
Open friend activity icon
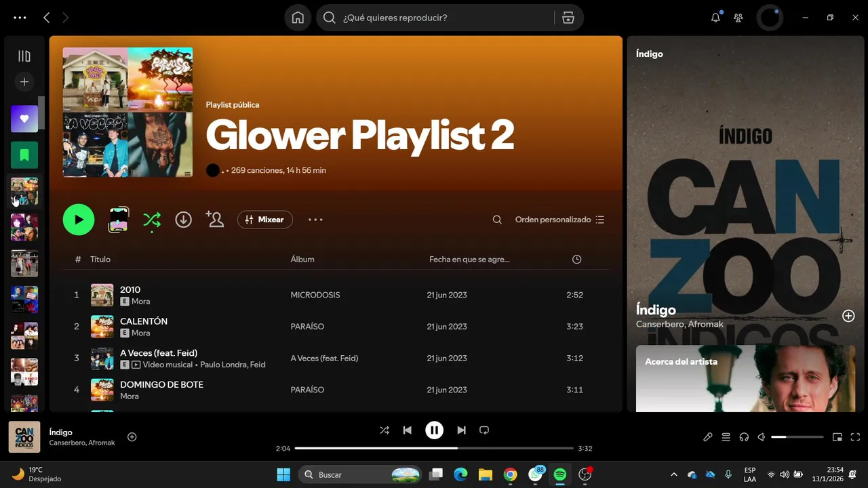(738, 18)
